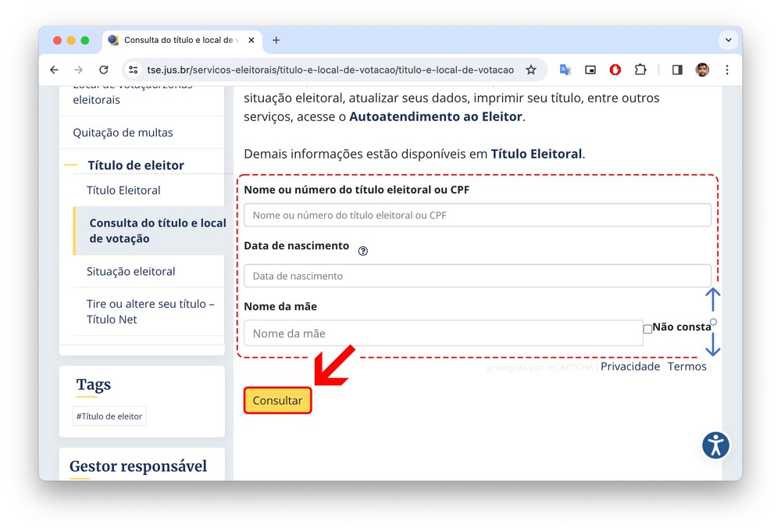
Task: Open Situação eleitoral in sidebar
Action: [131, 272]
